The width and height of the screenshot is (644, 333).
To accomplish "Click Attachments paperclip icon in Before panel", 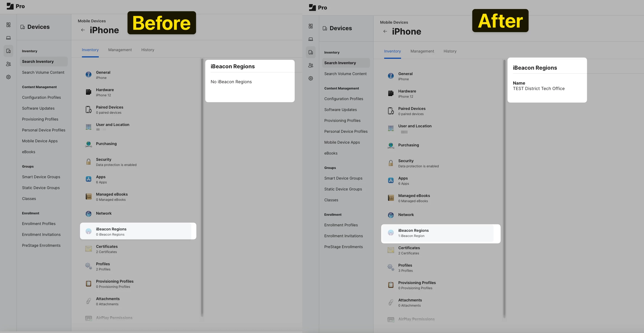I will [x=88, y=301].
